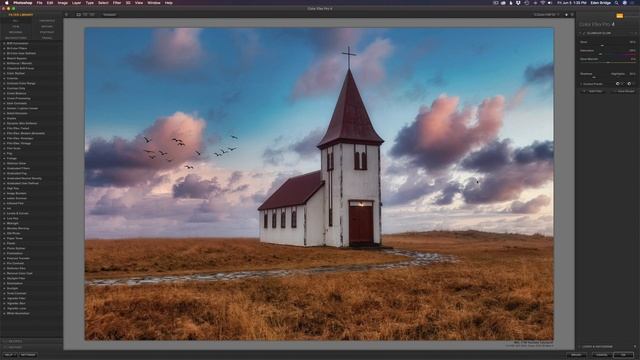Click the yellow icon above Color Efex Pro title
The height and width of the screenshot is (360, 640).
point(620,16)
